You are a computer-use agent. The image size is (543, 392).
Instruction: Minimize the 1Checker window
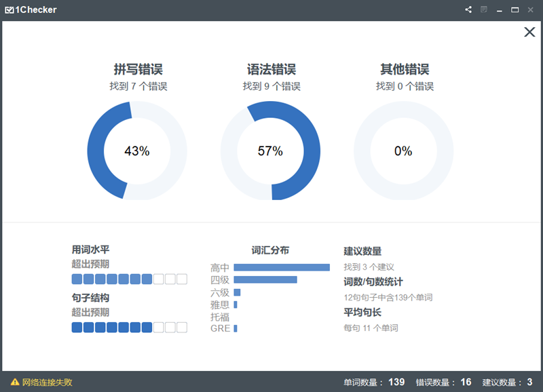pyautogui.click(x=500, y=10)
